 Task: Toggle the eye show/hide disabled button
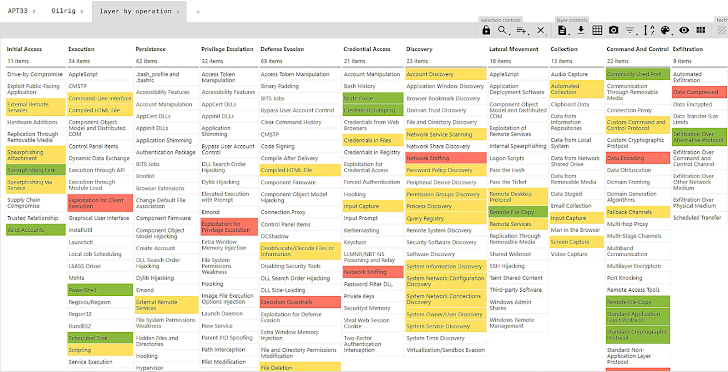point(684,30)
